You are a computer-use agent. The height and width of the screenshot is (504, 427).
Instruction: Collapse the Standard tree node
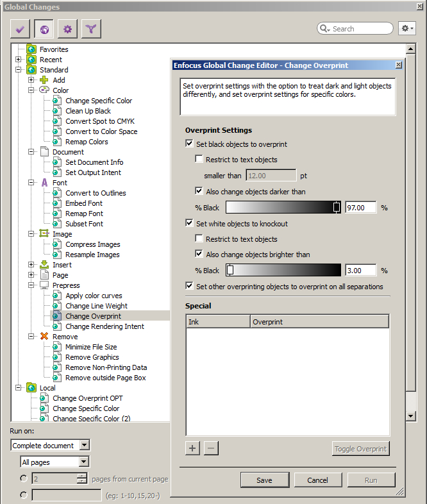click(x=19, y=70)
